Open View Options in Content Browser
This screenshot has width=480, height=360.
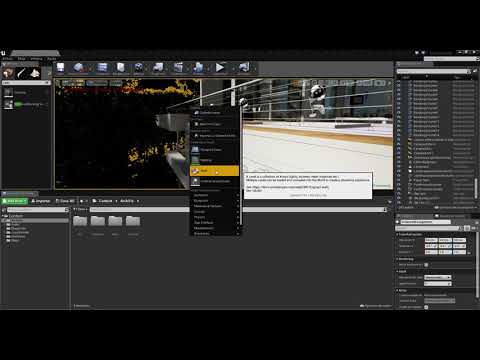point(376,306)
